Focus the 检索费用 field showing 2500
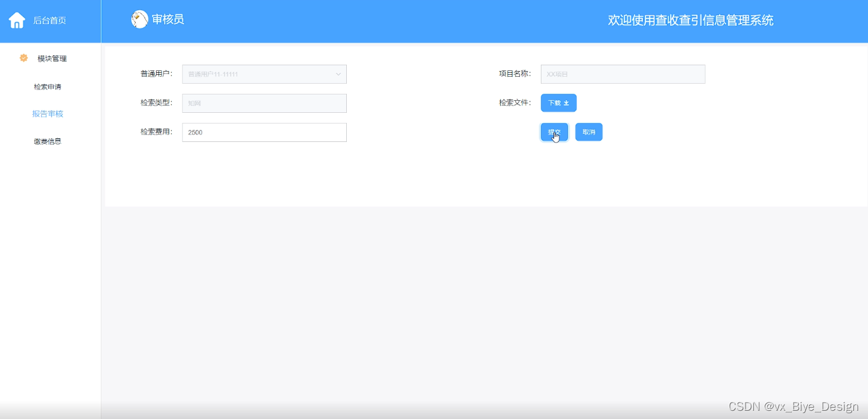The image size is (868, 419). tap(264, 132)
